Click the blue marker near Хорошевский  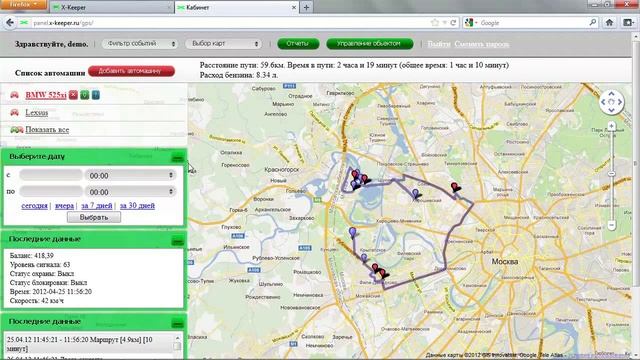coord(416,194)
